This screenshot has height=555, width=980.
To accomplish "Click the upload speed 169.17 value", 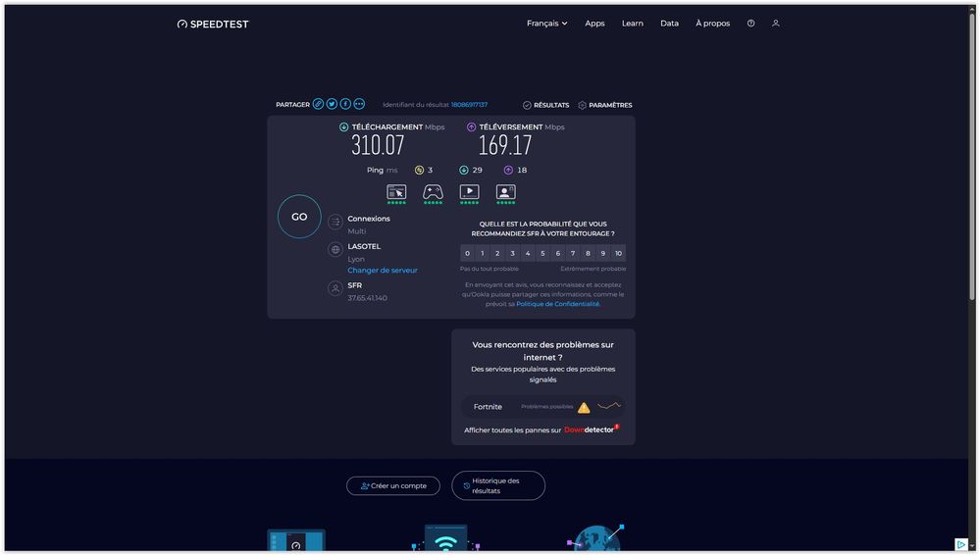I will 505,146.
